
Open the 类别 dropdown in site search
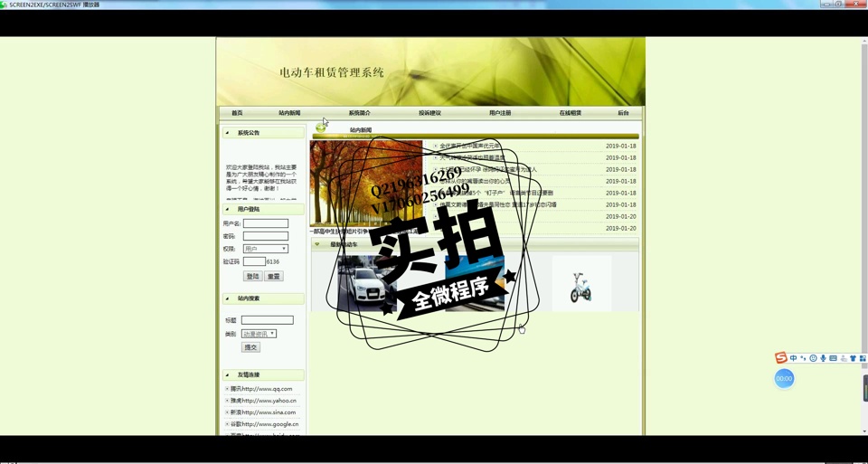[259, 334]
